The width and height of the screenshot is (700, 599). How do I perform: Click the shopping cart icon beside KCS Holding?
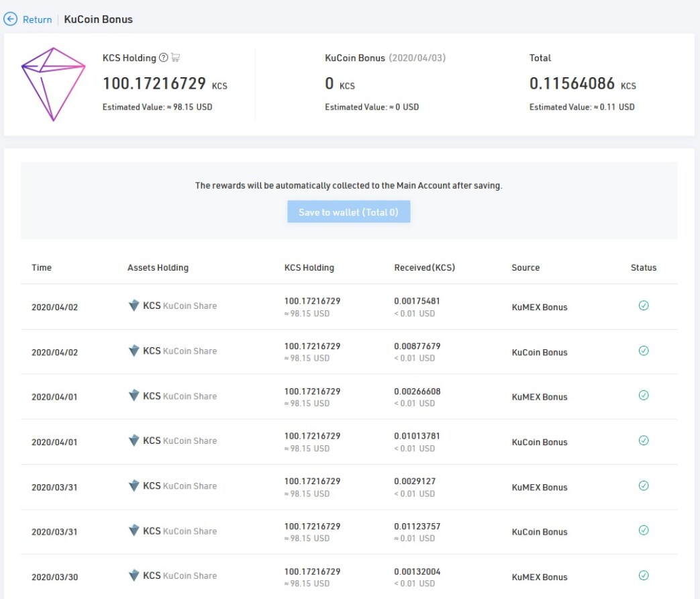click(175, 57)
